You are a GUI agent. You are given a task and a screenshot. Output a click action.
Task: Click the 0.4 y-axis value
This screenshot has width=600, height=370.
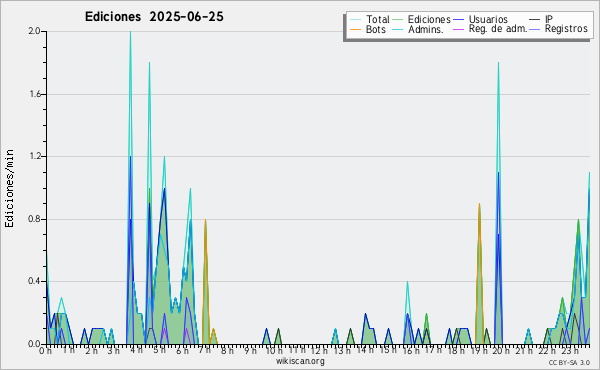coord(34,281)
